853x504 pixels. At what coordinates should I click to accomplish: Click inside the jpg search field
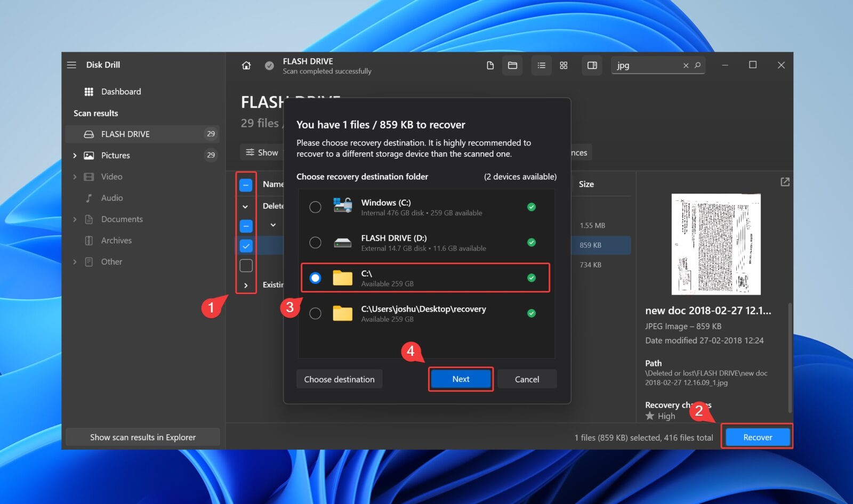click(x=645, y=65)
